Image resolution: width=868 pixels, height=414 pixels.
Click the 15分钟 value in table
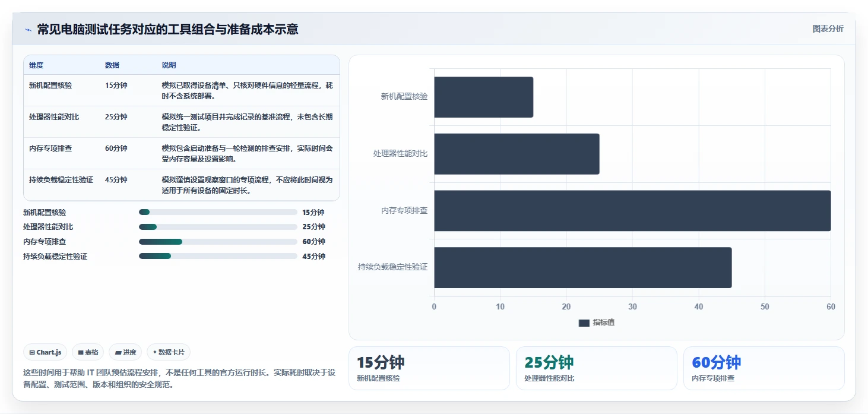tap(116, 86)
